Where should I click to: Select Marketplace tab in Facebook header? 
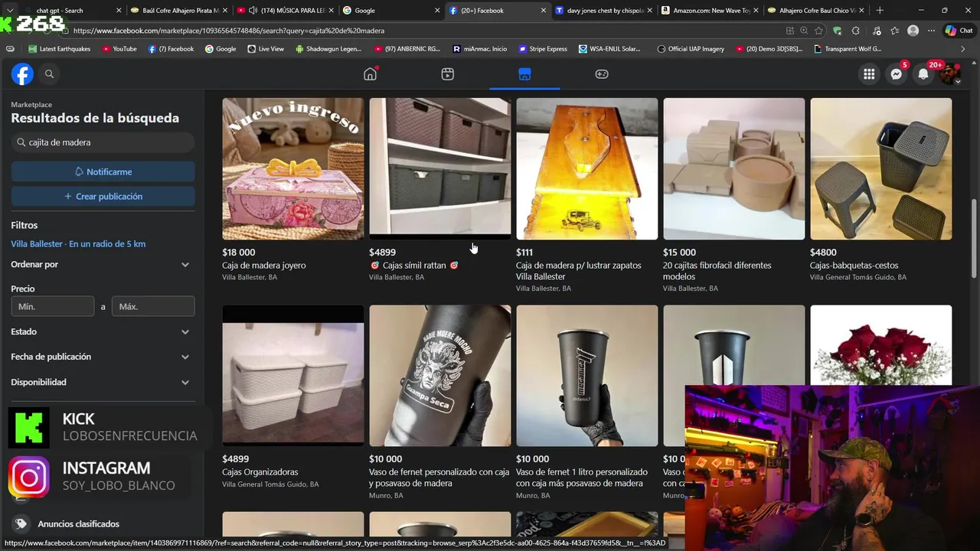[524, 74]
